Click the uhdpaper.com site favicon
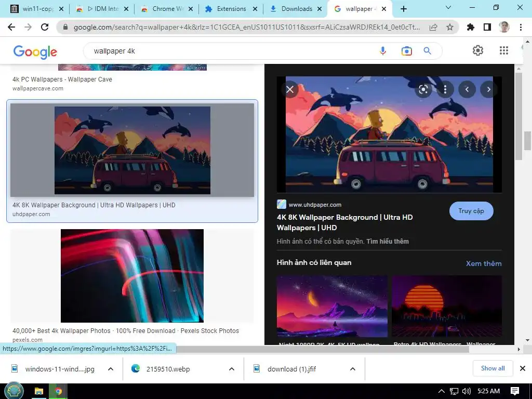Image resolution: width=532 pixels, height=399 pixels. point(281,204)
